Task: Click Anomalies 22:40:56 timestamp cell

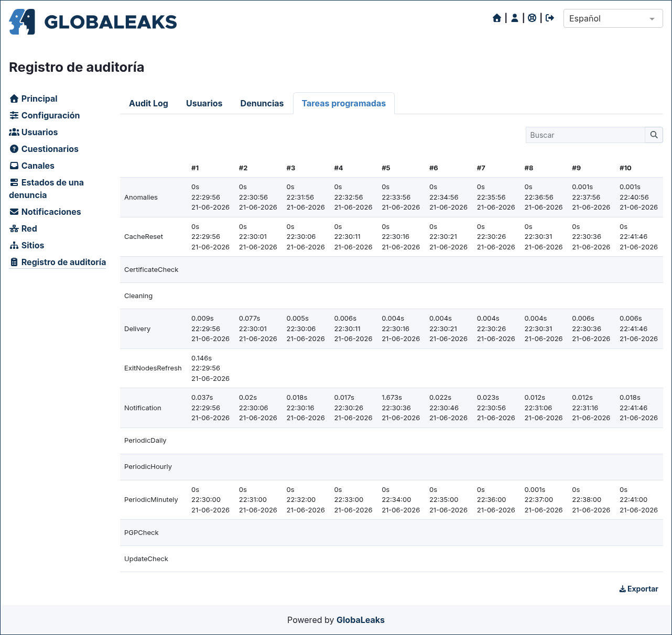Action: coord(634,197)
